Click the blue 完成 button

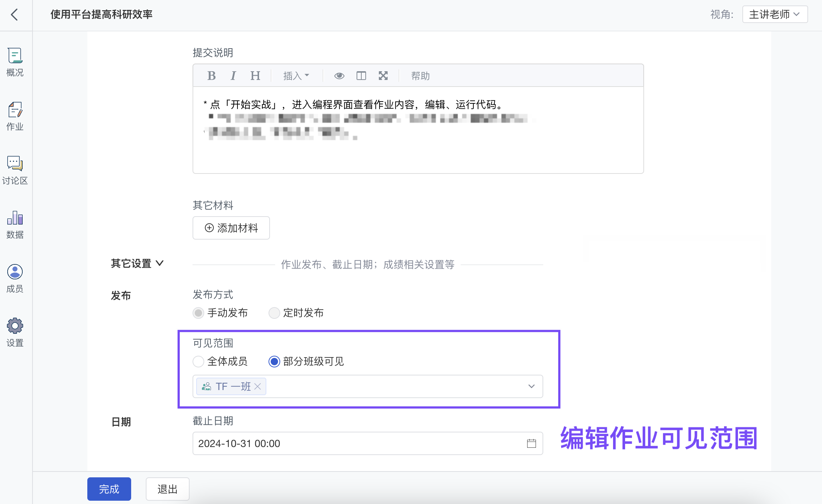109,489
